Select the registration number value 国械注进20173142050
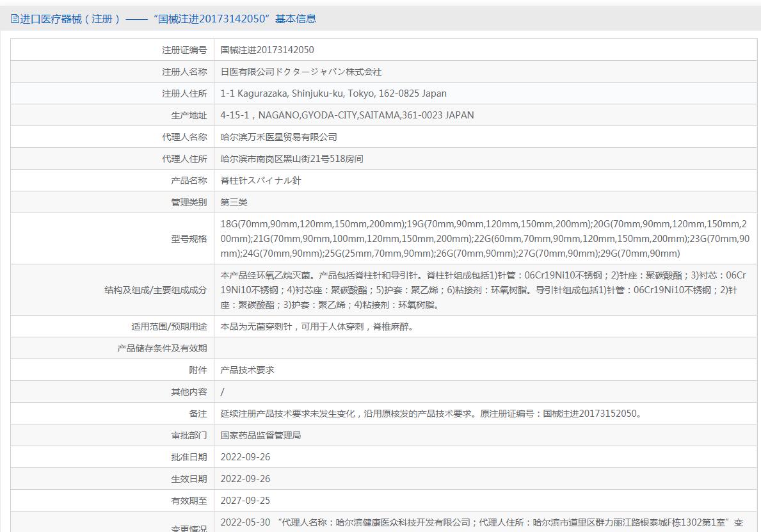The width and height of the screenshot is (761, 532). tap(267, 50)
